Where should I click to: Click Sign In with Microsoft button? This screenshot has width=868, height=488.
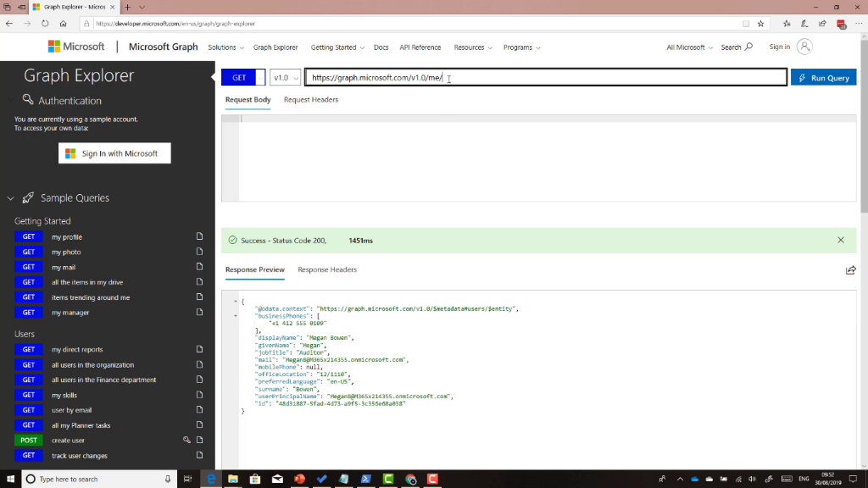click(x=114, y=153)
